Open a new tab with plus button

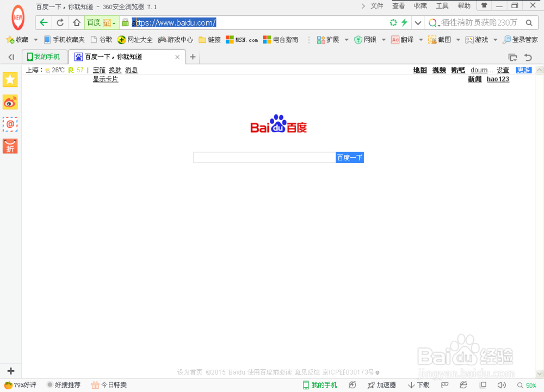(x=193, y=57)
